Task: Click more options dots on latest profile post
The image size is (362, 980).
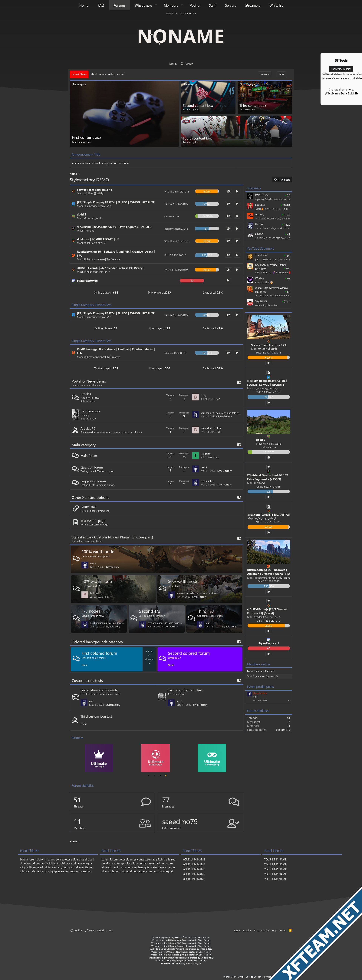Action: coord(289,700)
